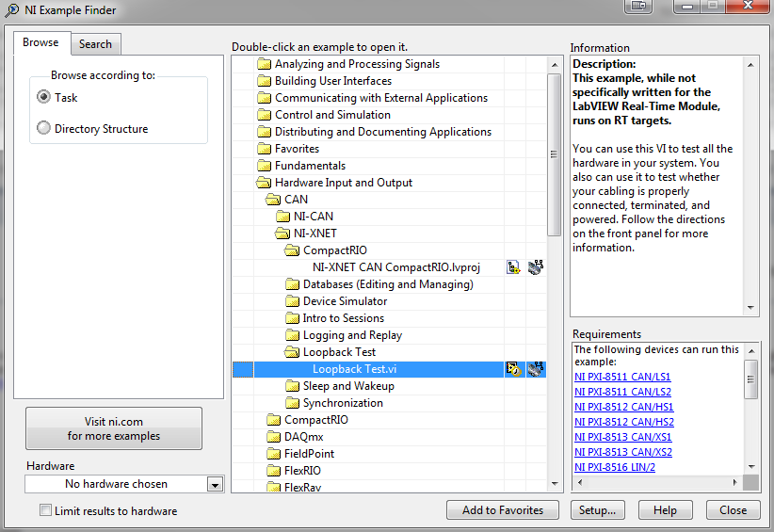Click the Logging and Replay folder icon

[292, 335]
